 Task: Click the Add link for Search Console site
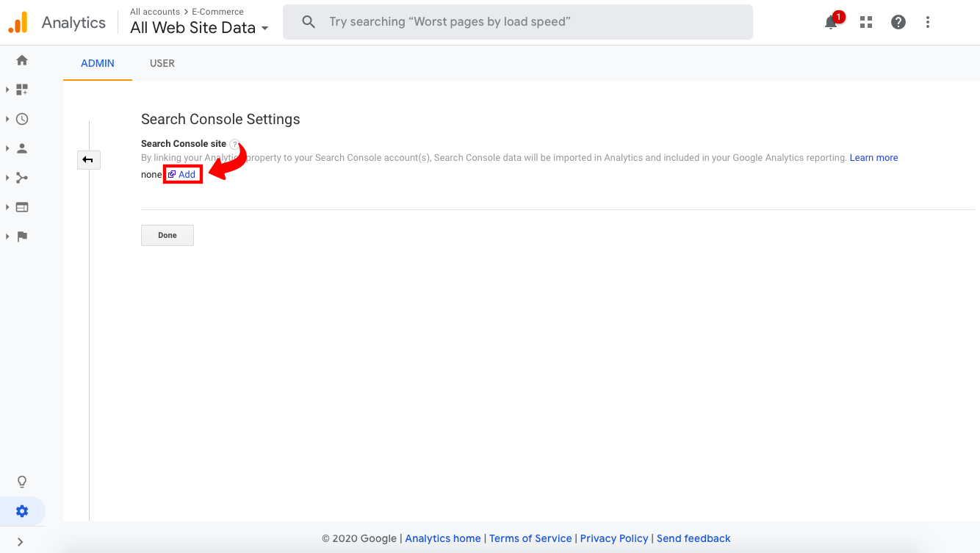(x=182, y=174)
